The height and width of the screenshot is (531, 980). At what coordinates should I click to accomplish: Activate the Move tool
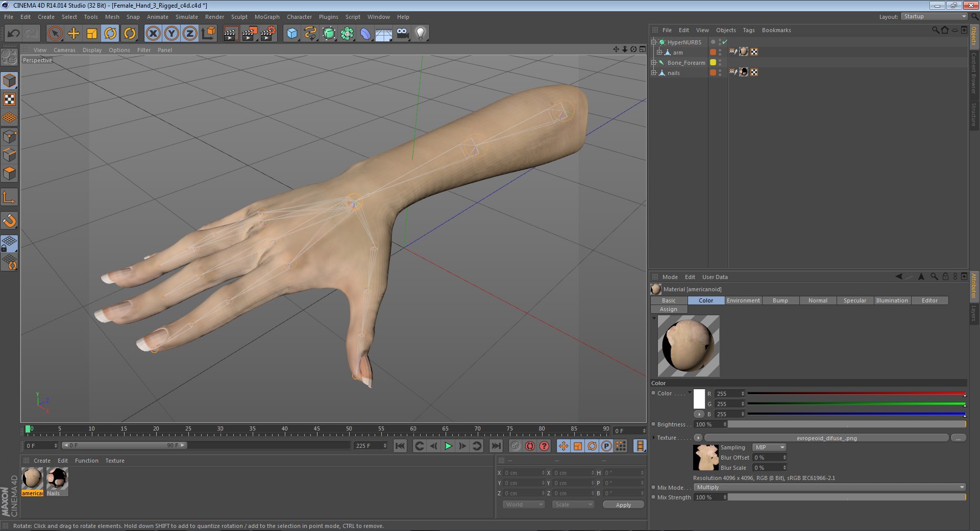click(x=73, y=34)
